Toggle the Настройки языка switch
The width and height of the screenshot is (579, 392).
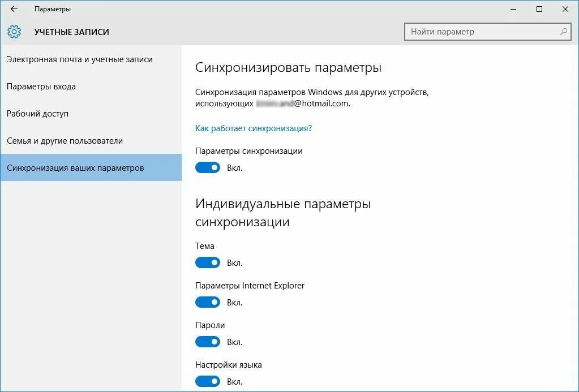tap(208, 381)
